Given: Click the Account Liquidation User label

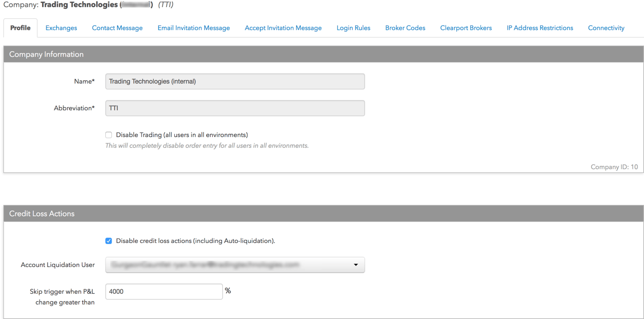Looking at the screenshot, I should (58, 265).
